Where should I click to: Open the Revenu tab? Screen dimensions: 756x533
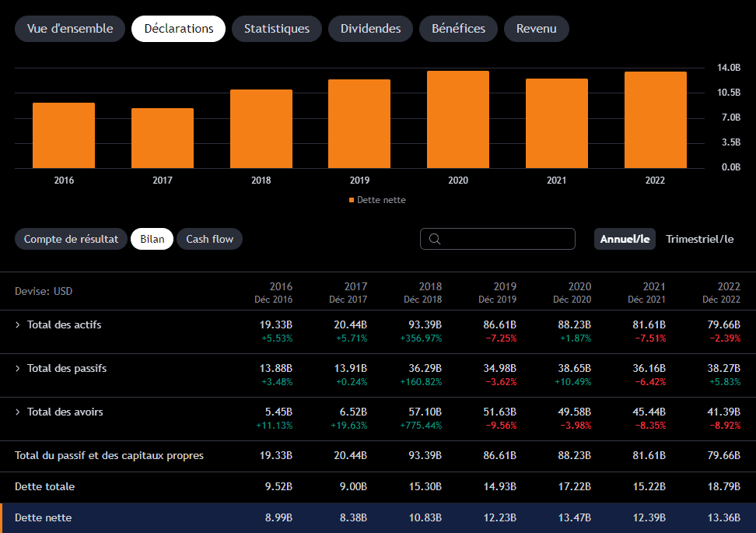(x=536, y=29)
